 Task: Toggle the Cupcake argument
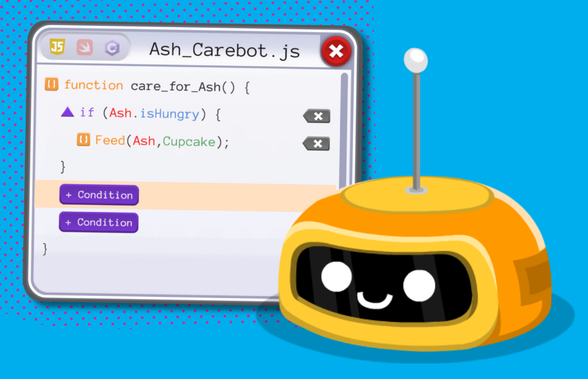[x=189, y=141]
